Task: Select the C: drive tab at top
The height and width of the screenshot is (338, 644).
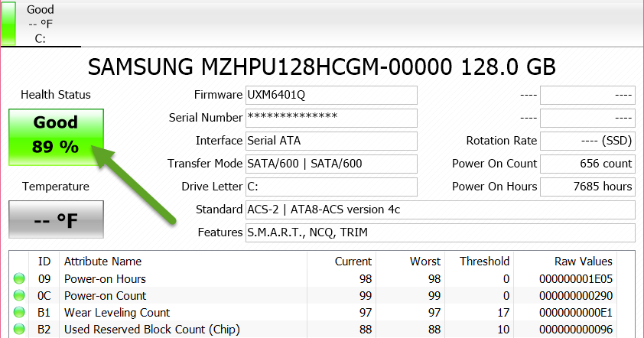Action: (x=41, y=24)
